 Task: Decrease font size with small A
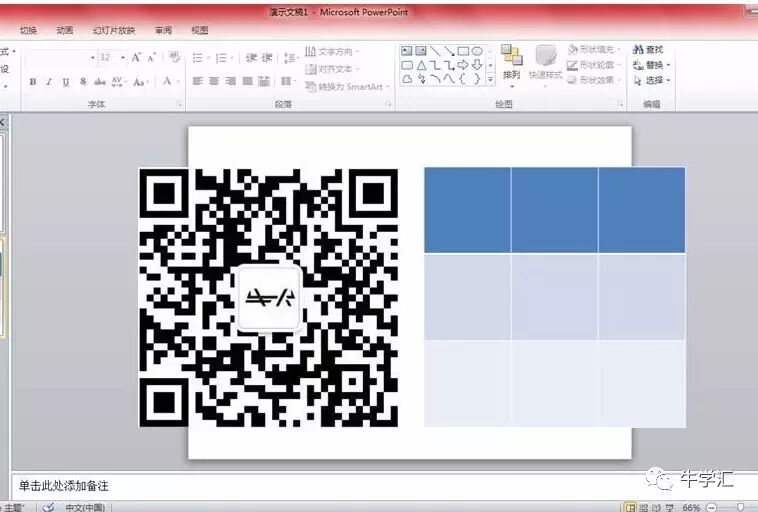coord(152,58)
